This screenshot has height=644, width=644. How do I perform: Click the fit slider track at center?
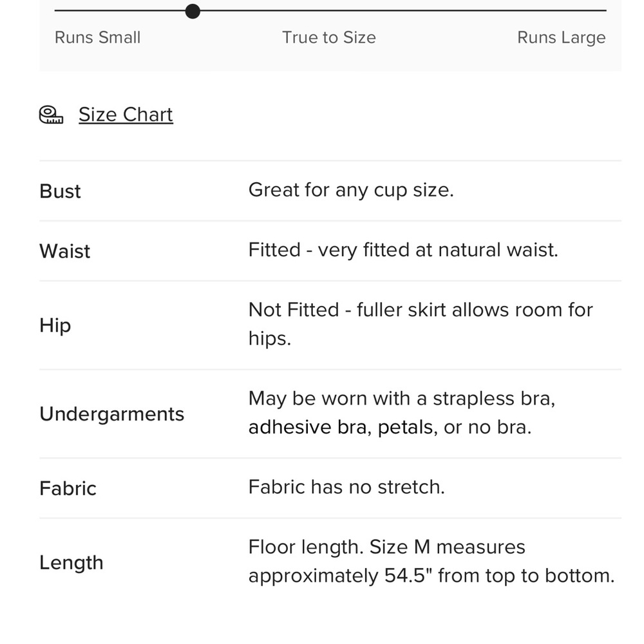pos(330,11)
